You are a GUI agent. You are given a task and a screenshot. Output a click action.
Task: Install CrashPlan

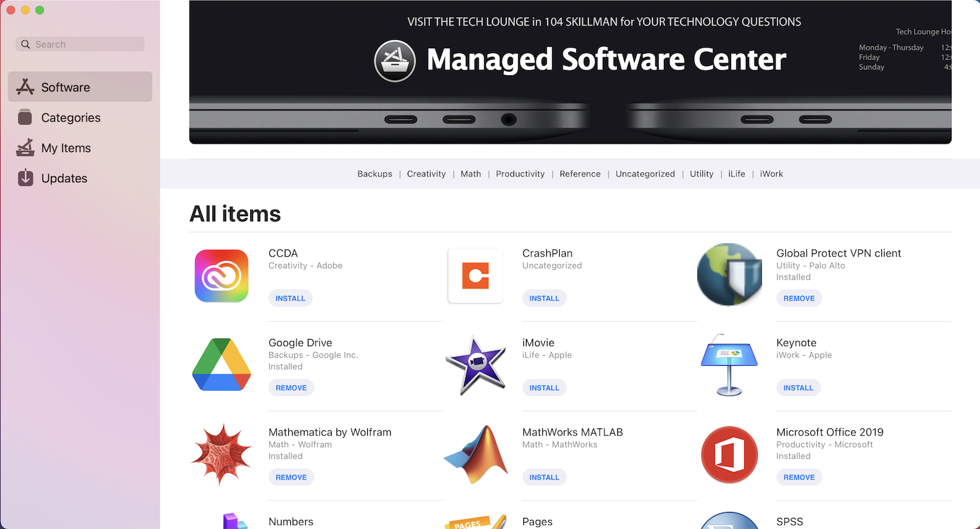click(x=544, y=298)
